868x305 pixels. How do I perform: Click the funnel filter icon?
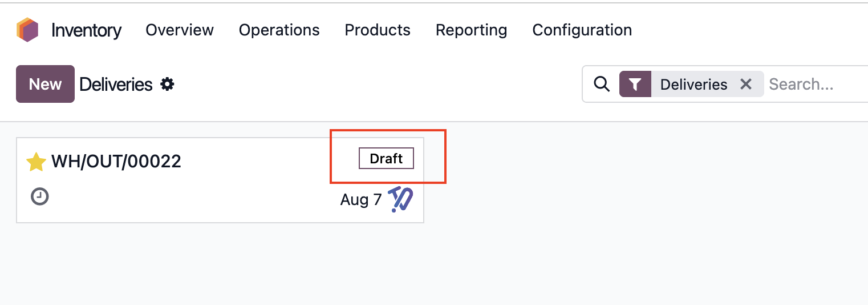pyautogui.click(x=635, y=85)
